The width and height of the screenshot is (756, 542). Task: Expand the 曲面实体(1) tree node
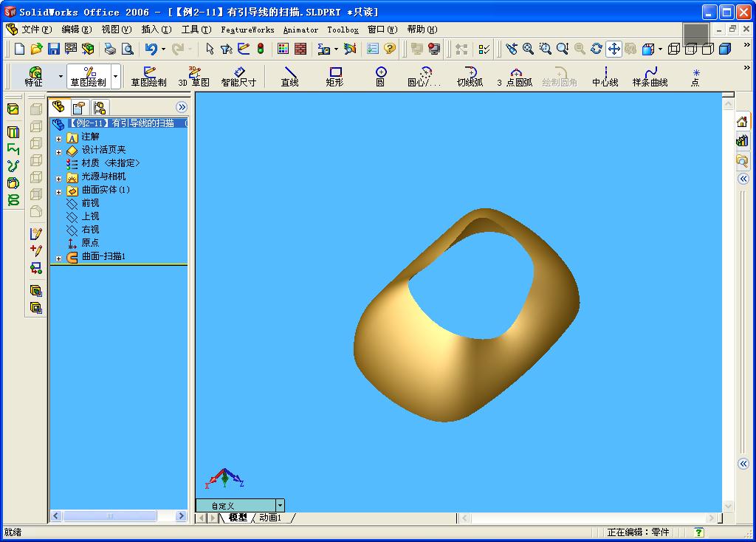coord(59,192)
